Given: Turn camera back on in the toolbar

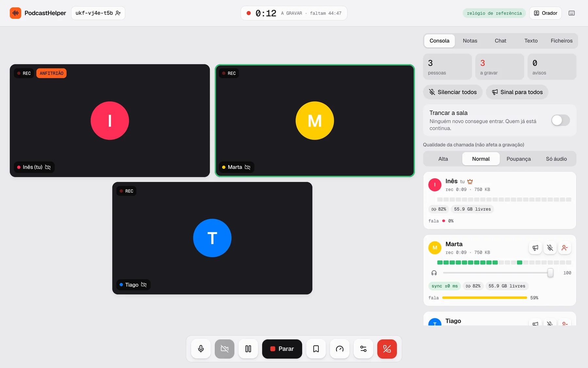Looking at the screenshot, I should pyautogui.click(x=224, y=349).
